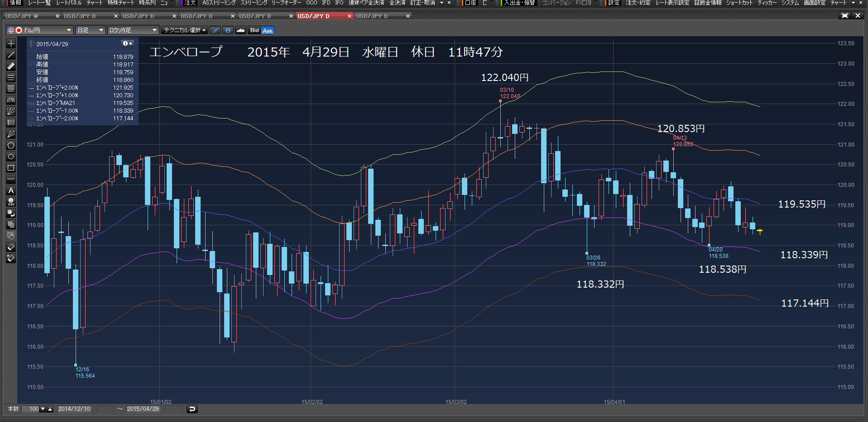Collapse the 2015/04/29 data info panel
868x422 pixels.
point(128,43)
